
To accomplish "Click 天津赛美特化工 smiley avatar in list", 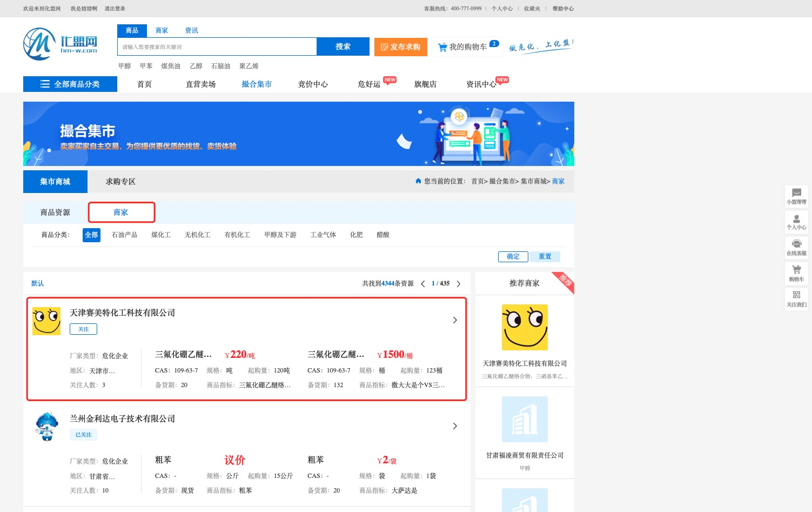I will pos(46,321).
